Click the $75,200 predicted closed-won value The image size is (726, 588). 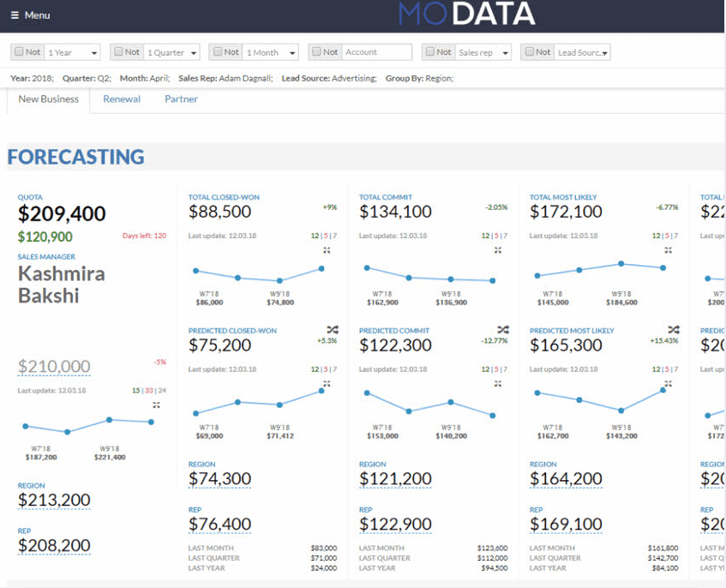(220, 345)
